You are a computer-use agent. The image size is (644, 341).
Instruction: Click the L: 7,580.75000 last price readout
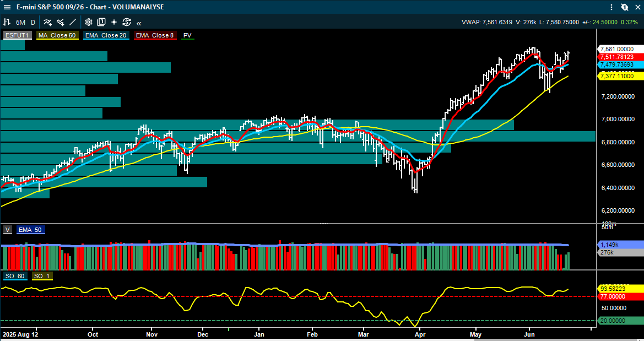[559, 22]
